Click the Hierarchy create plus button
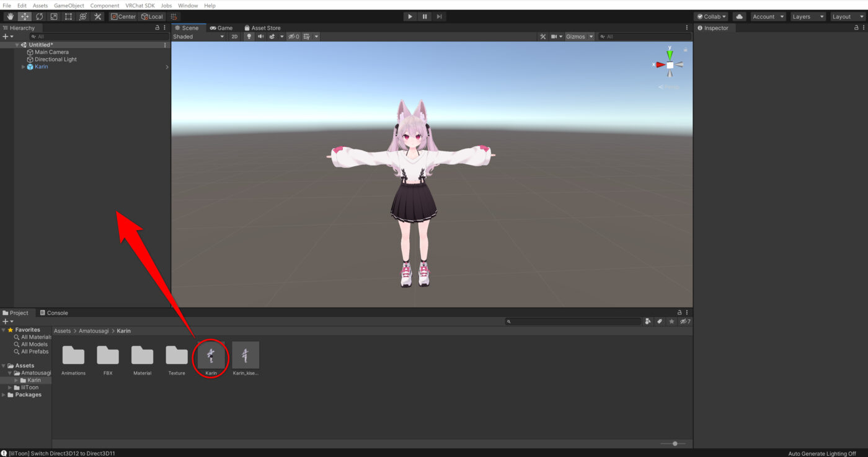 pyautogui.click(x=6, y=37)
